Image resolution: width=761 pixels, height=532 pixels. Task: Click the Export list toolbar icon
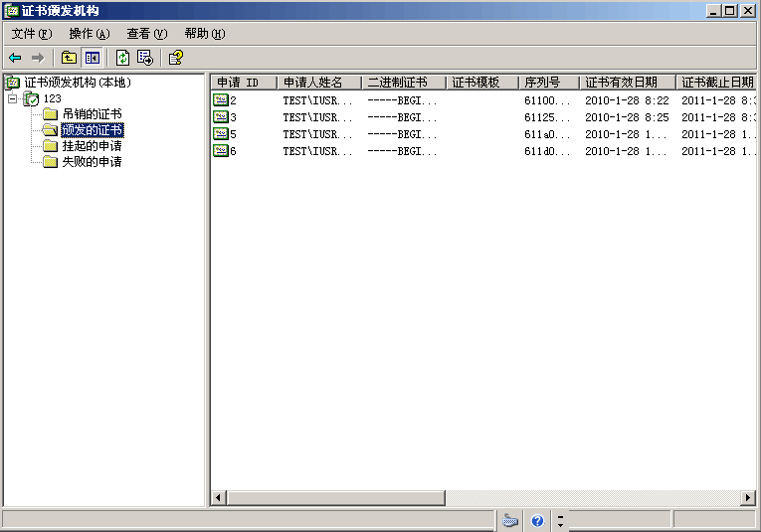point(145,58)
